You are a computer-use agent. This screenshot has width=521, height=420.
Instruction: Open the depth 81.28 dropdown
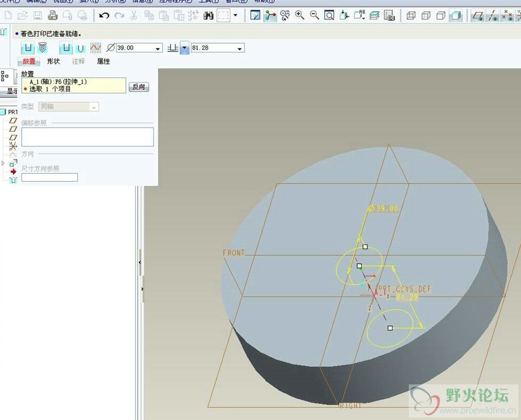[x=240, y=49]
